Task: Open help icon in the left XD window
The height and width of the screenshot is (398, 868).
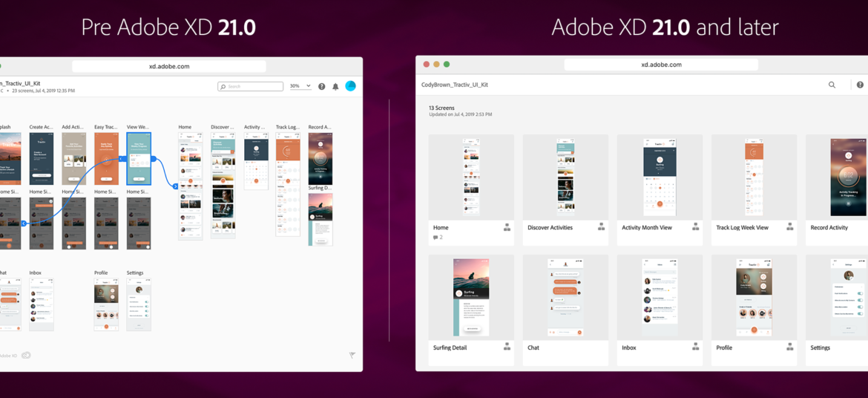Action: pos(322,86)
